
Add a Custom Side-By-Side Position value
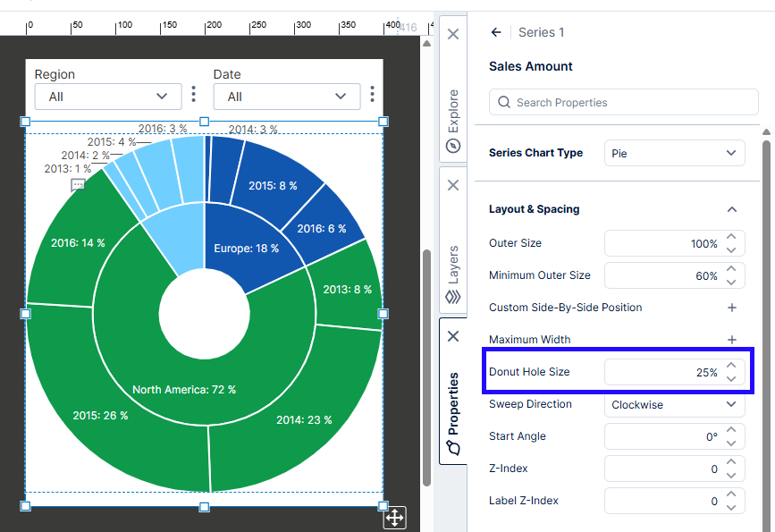731,308
